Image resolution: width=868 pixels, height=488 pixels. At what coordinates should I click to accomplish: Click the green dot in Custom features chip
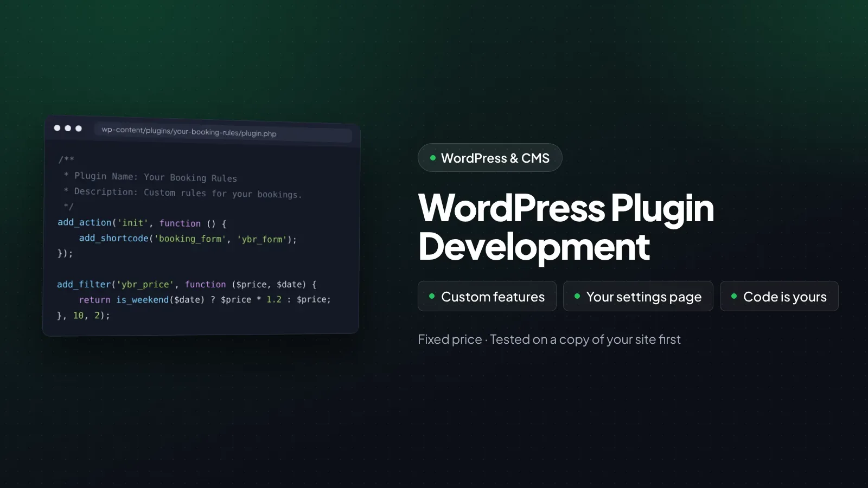[432, 296]
